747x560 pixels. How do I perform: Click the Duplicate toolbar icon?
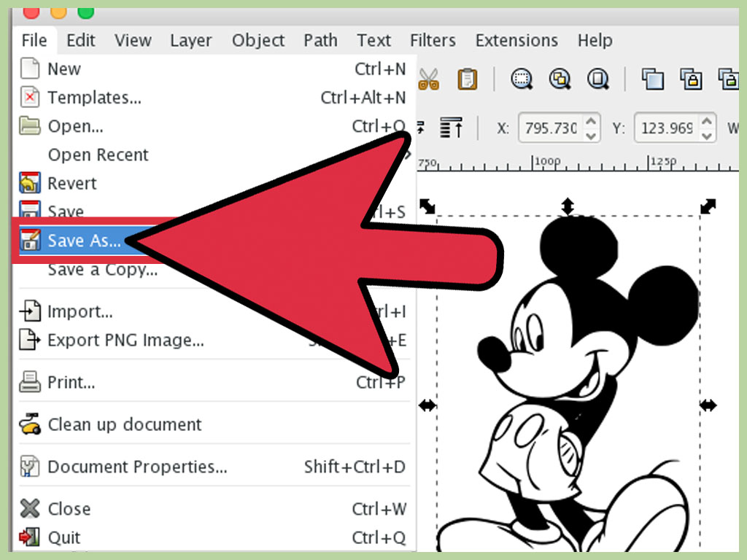(653, 79)
